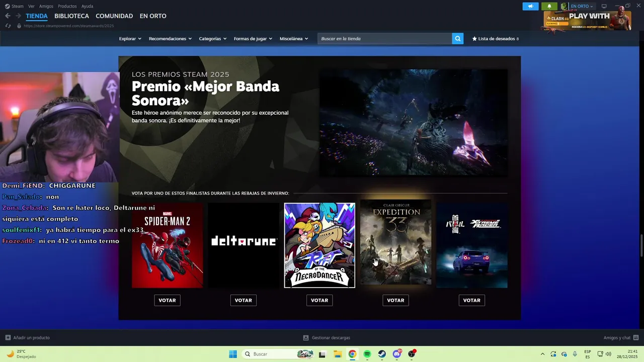
Task: Click the user avatar next to EN ORTO
Action: click(x=565, y=6)
